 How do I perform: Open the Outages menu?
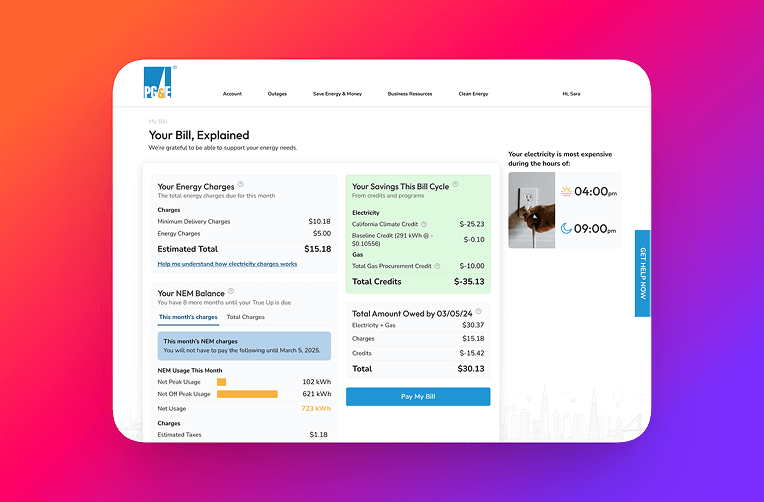pyautogui.click(x=277, y=94)
